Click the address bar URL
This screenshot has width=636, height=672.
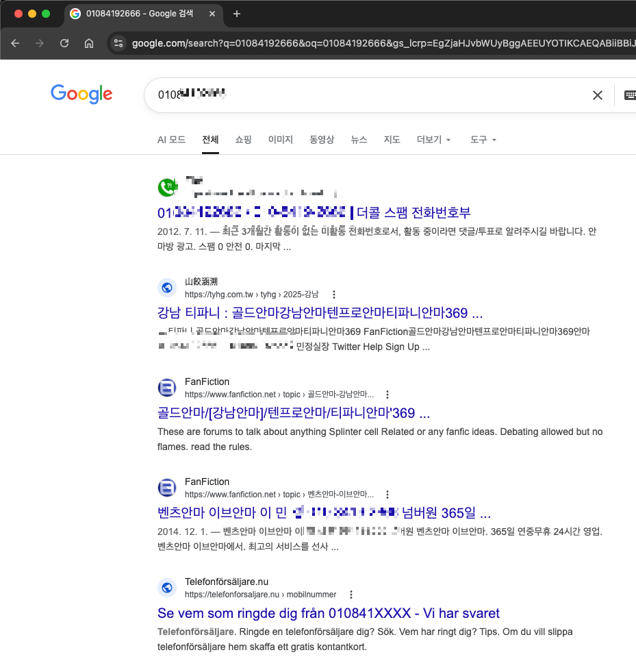coord(383,43)
